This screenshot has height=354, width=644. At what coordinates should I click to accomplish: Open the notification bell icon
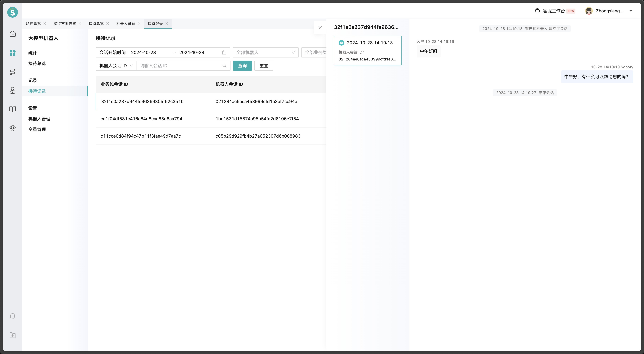point(13,316)
